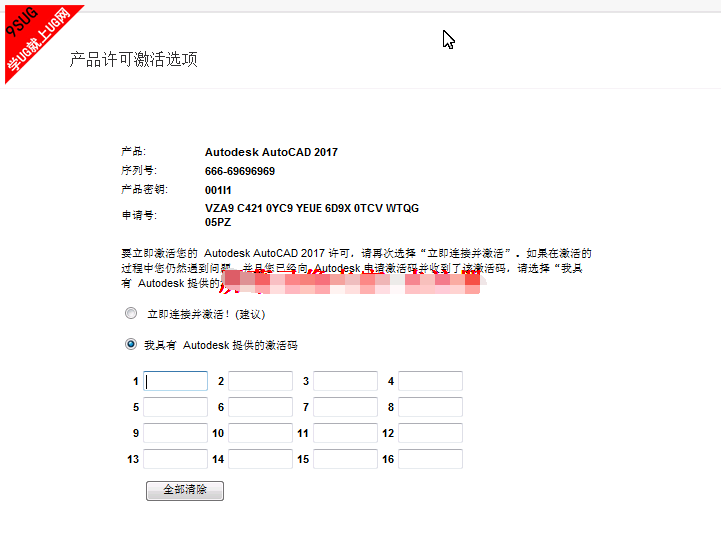
Task: Click the request code starting with VZA9 C421
Action: 312,215
